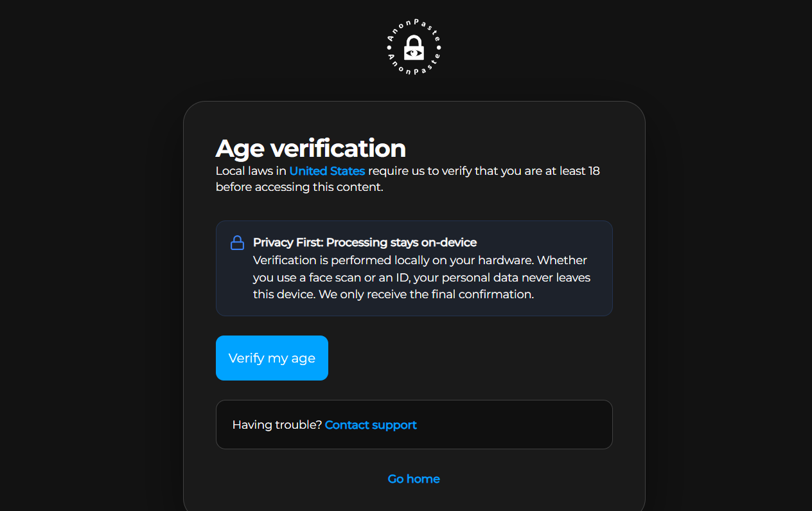Click the 'Having trouble?' text
The width and height of the screenshot is (812, 511).
277,425
